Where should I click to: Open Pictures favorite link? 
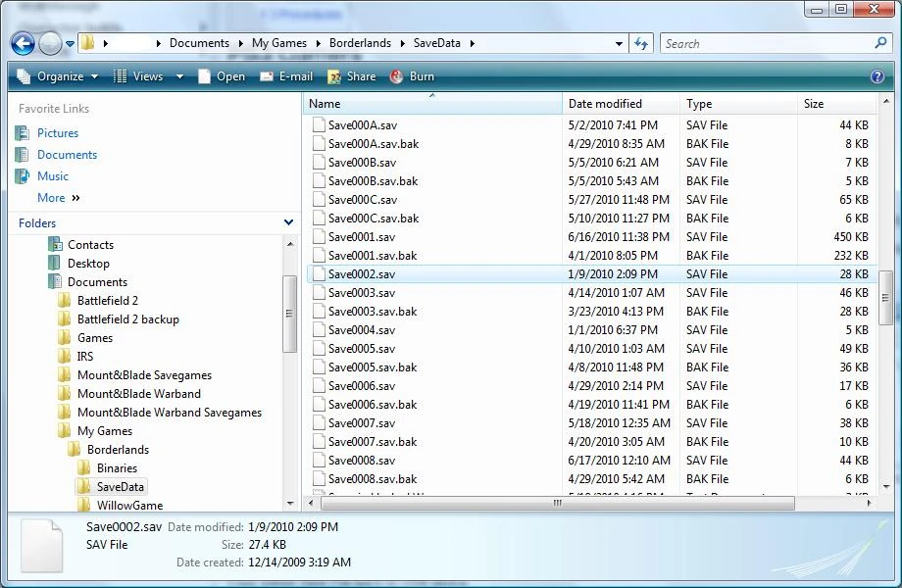(x=58, y=133)
